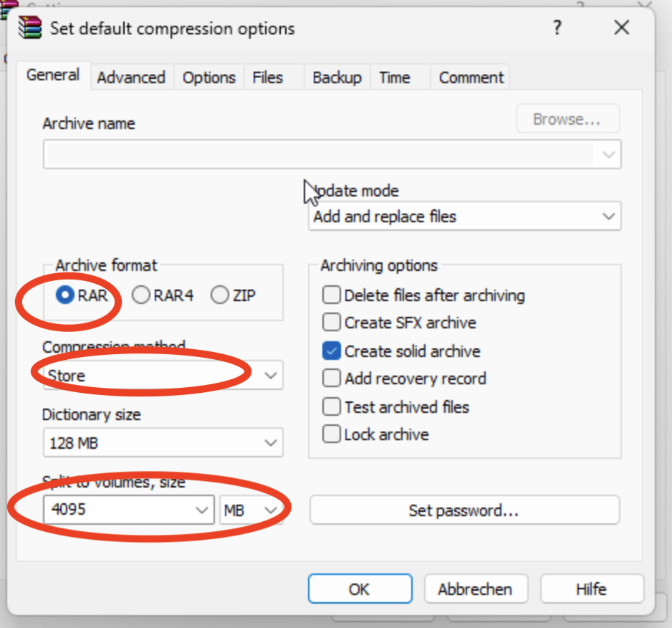Open the Backup tab
The height and width of the screenshot is (628, 672).
[x=337, y=77]
